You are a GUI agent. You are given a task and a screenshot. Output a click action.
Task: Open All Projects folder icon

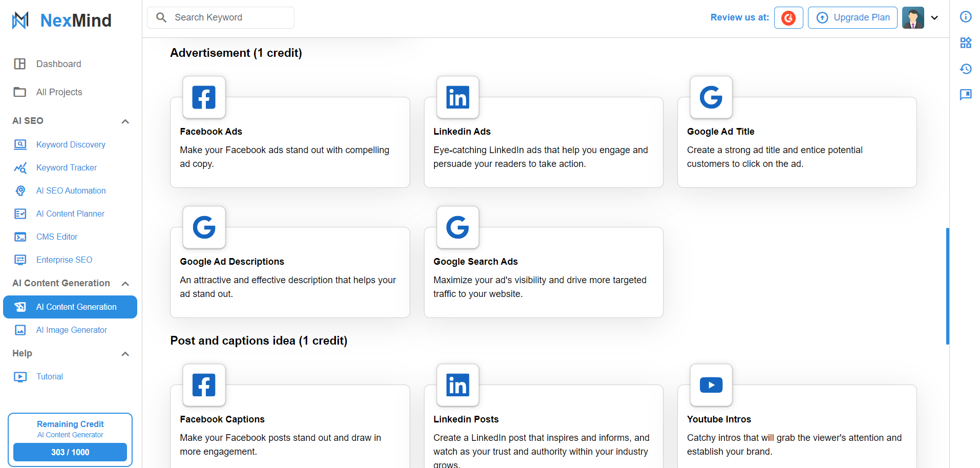tap(20, 92)
